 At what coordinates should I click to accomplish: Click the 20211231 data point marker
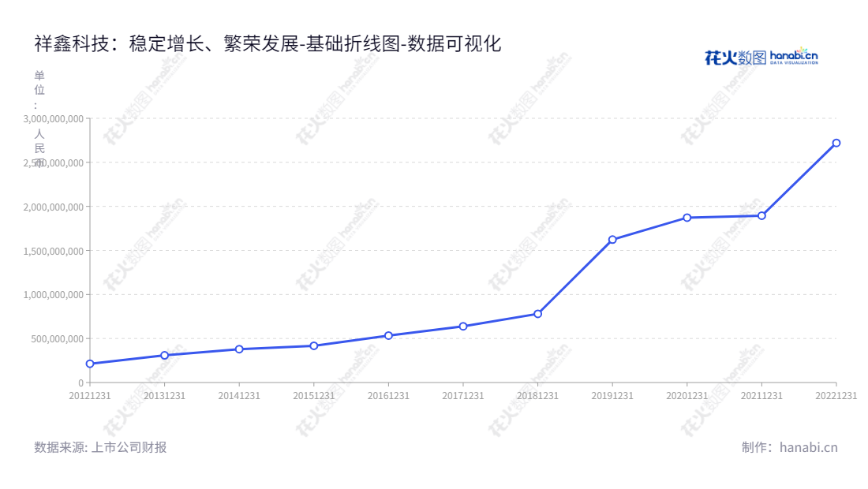(x=761, y=216)
